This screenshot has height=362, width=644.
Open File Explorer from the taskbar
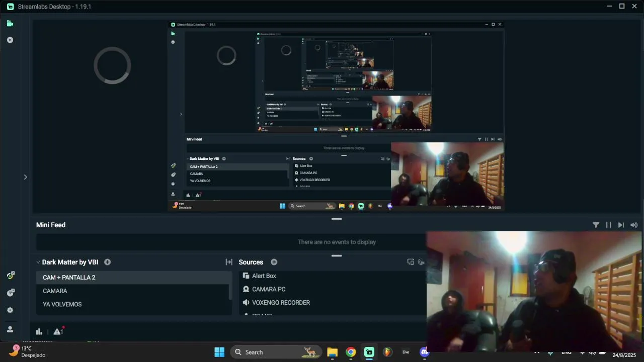pyautogui.click(x=332, y=352)
